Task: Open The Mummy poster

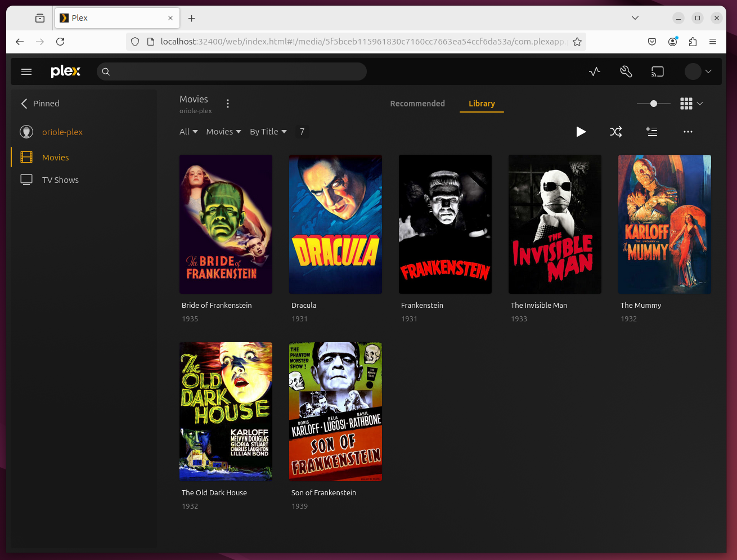Action: point(664,224)
